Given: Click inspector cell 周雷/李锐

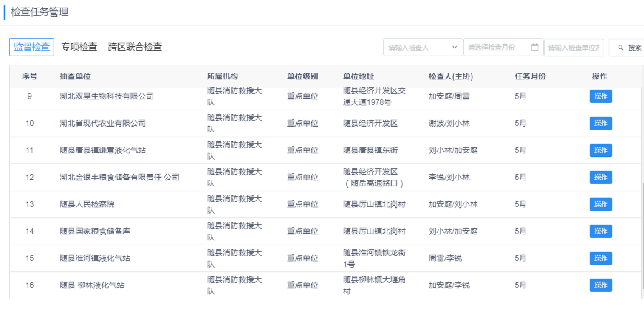Looking at the screenshot, I should (x=445, y=258).
